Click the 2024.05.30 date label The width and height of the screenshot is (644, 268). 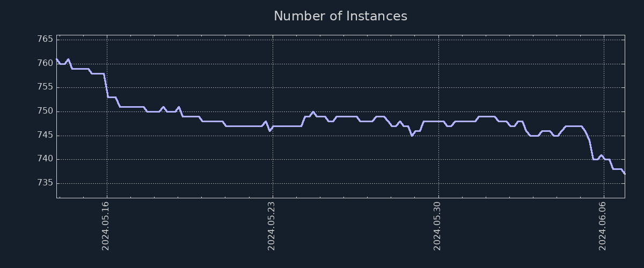[437, 226]
